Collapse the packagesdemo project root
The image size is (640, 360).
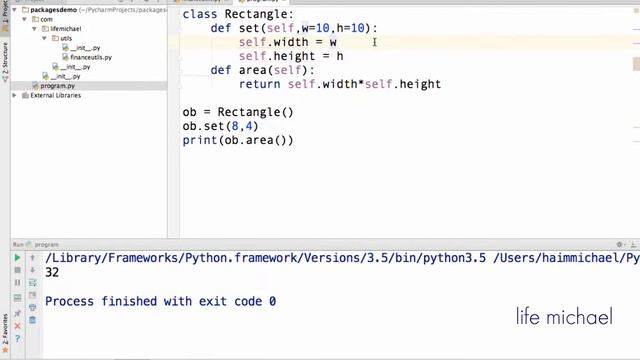(14, 9)
